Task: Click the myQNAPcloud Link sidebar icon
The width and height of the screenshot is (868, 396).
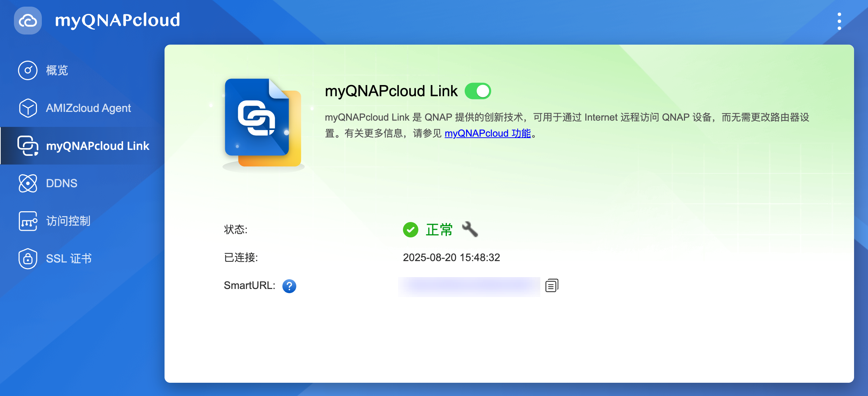Action: pyautogui.click(x=28, y=146)
